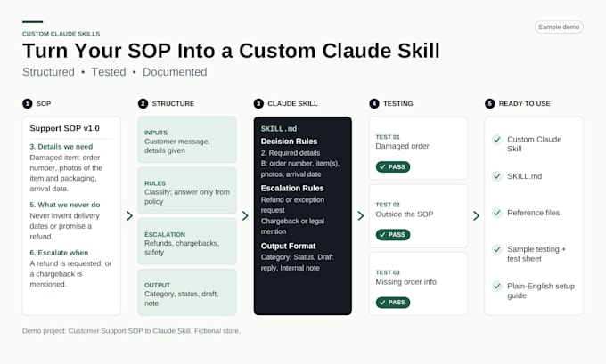Image resolution: width=606 pixels, height=364 pixels.
Task: Click 'Reference files' list item text
Action: click(533, 213)
